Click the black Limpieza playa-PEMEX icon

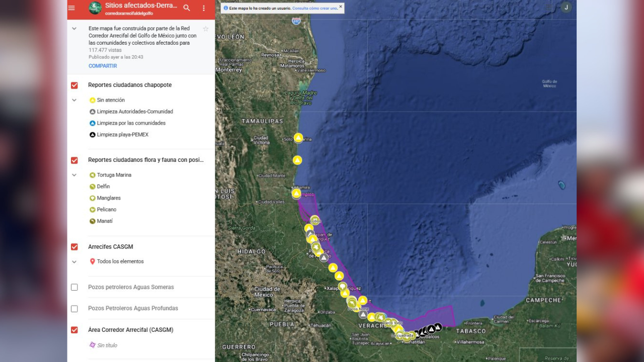[x=93, y=135]
